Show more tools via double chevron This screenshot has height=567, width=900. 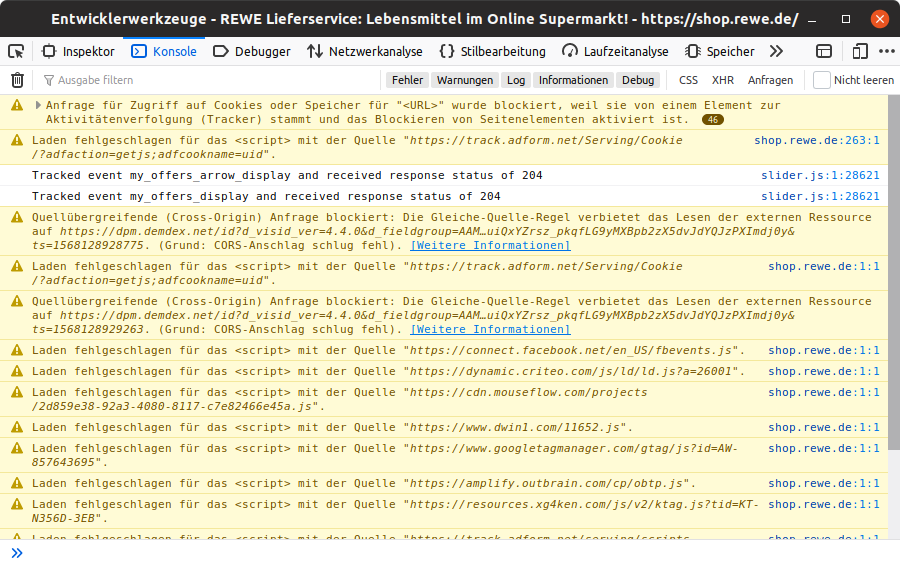[x=777, y=52]
